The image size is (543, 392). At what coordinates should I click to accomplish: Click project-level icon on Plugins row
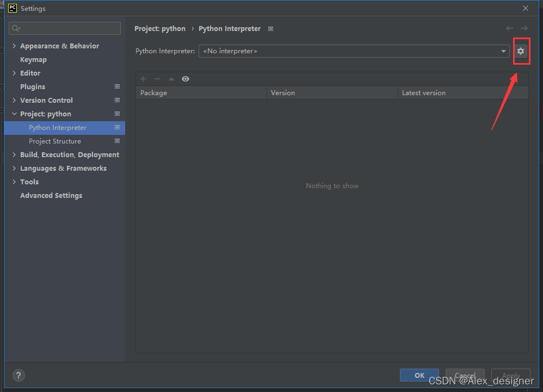117,86
